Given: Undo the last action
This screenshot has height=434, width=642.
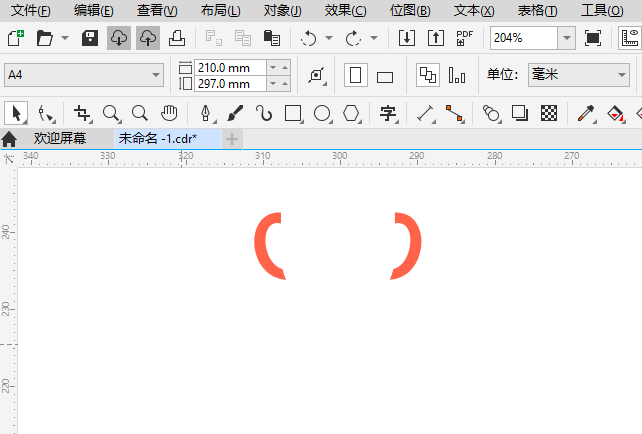Looking at the screenshot, I should 308,38.
